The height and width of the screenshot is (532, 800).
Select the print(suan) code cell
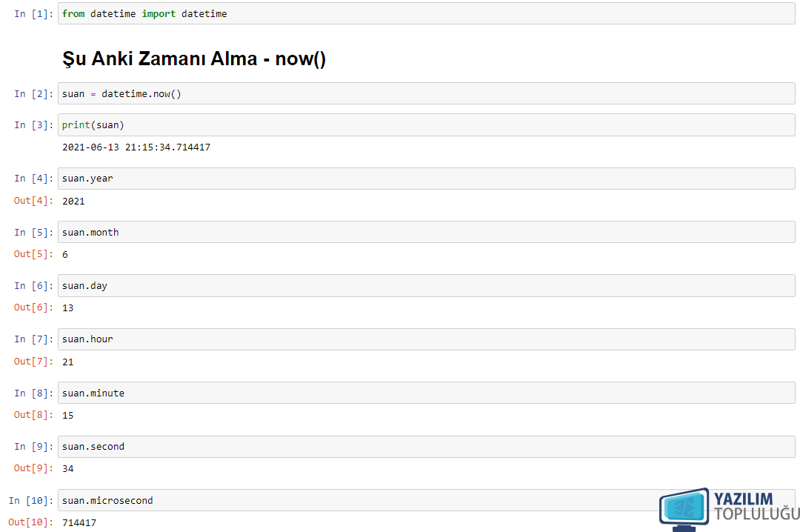[427, 124]
